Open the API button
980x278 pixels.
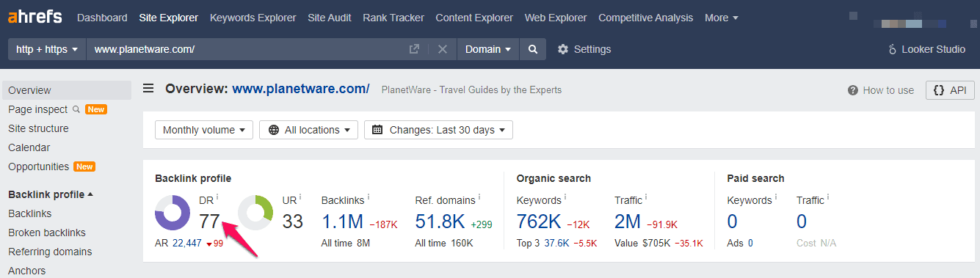point(950,90)
